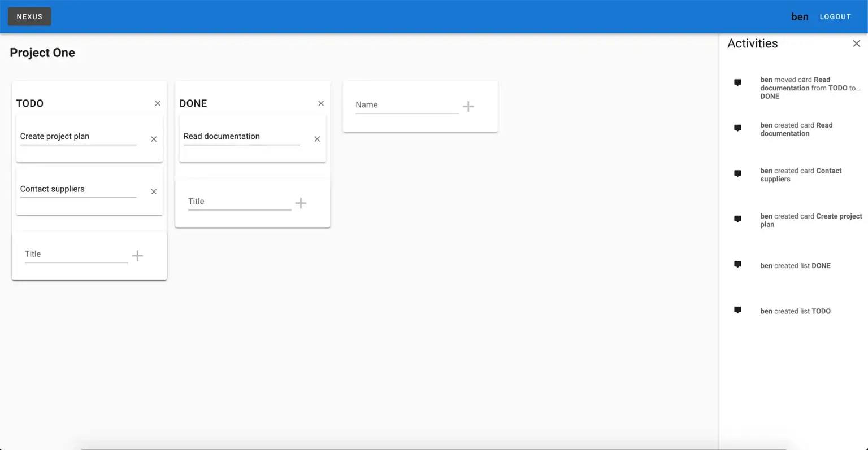
Task: Click comment icon beside created list TODO activity
Action: pyautogui.click(x=737, y=310)
